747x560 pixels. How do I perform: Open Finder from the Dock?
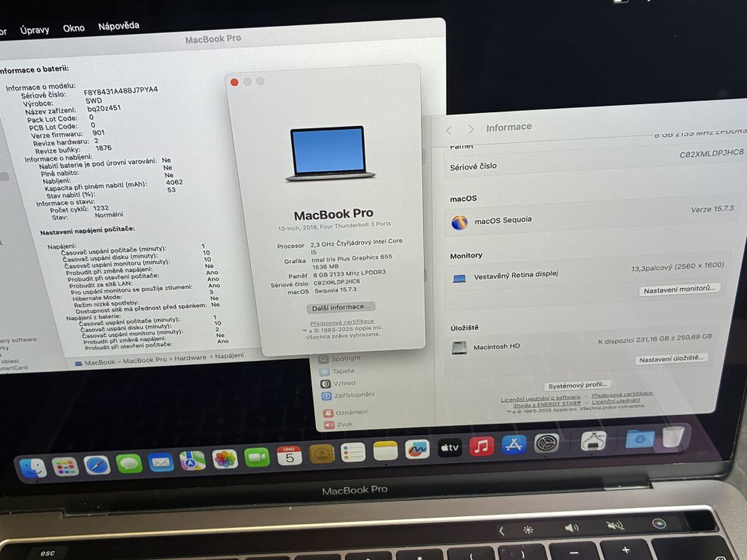(x=34, y=467)
